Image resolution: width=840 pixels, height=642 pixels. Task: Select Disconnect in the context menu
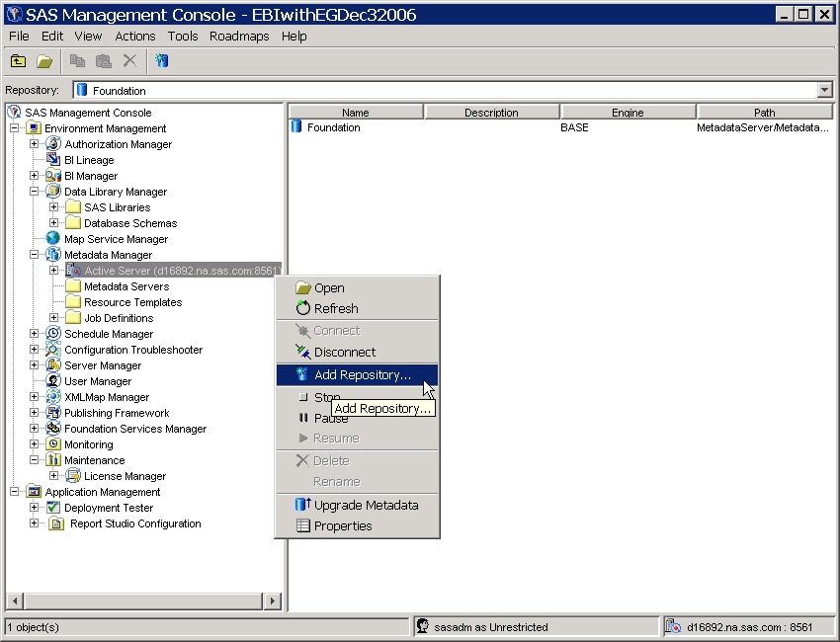coord(344,353)
